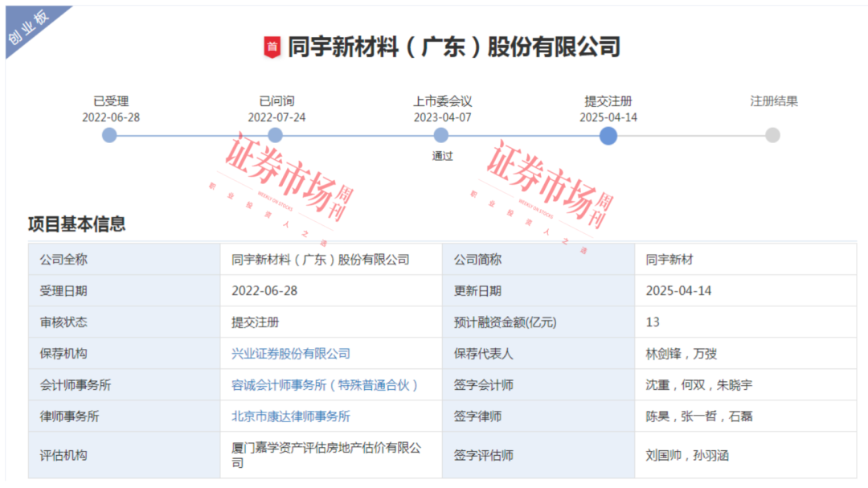Select the grey 注册结果 timeline dot
Viewport: 868px width, 488px height.
(x=773, y=135)
